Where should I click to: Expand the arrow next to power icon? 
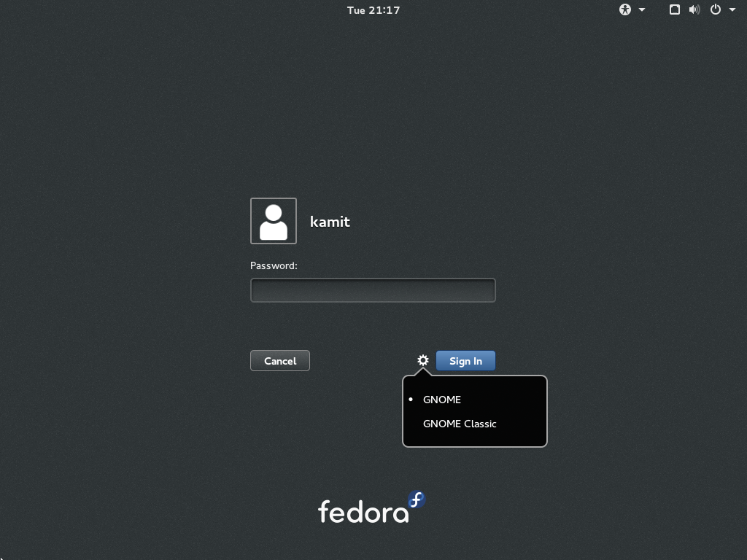click(732, 10)
